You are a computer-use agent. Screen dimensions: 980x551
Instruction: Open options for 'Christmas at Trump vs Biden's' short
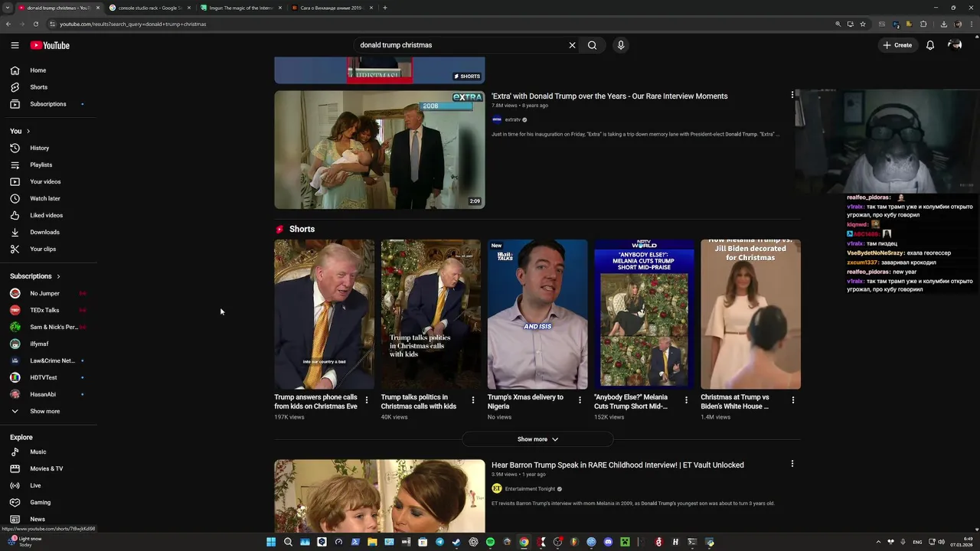coord(792,399)
